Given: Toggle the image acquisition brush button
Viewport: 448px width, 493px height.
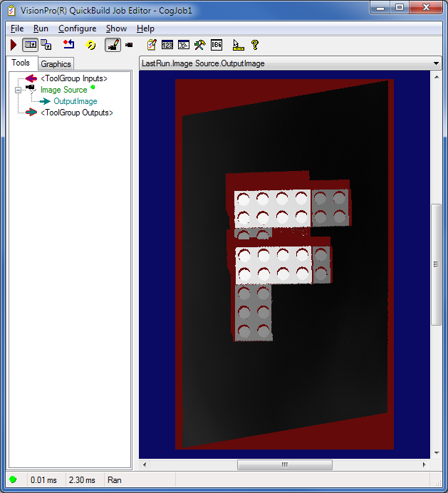Looking at the screenshot, I should (x=113, y=45).
